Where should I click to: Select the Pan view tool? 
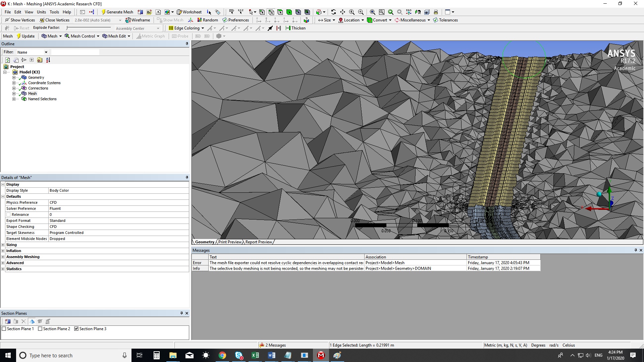coord(342,12)
